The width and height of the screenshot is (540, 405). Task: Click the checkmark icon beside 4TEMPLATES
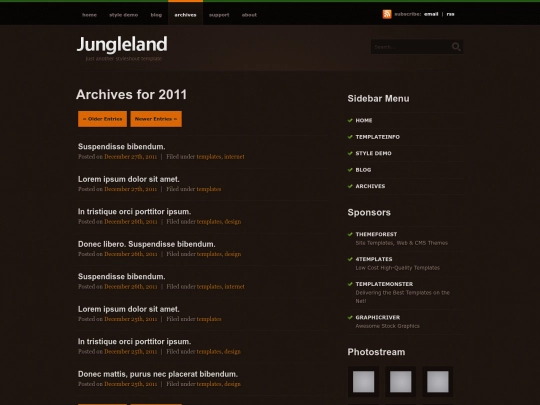350,259
